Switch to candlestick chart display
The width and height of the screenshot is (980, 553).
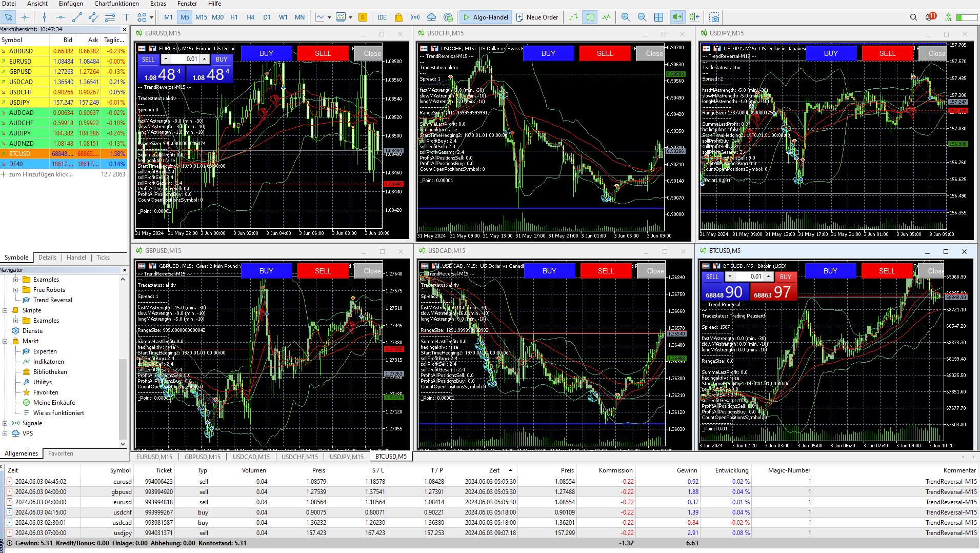[x=590, y=17]
